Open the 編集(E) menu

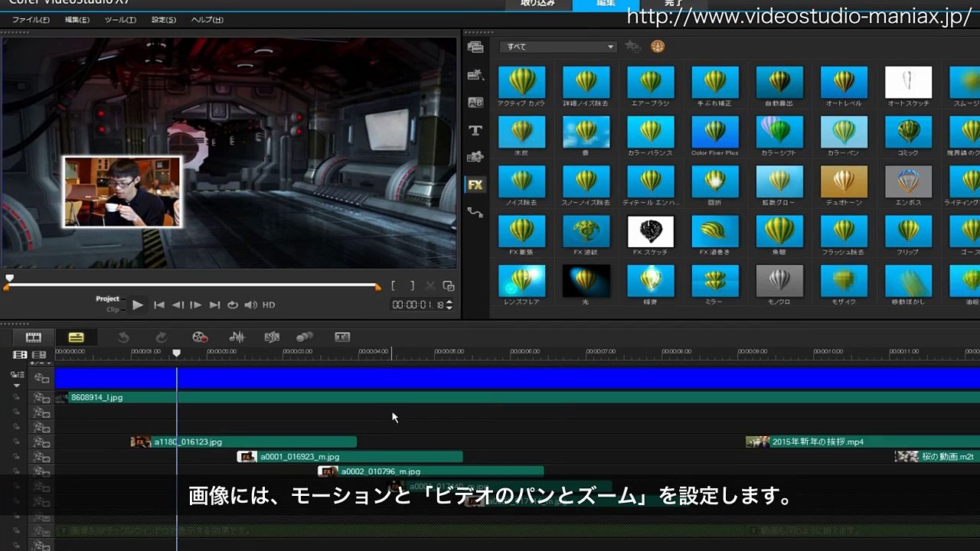[77, 20]
